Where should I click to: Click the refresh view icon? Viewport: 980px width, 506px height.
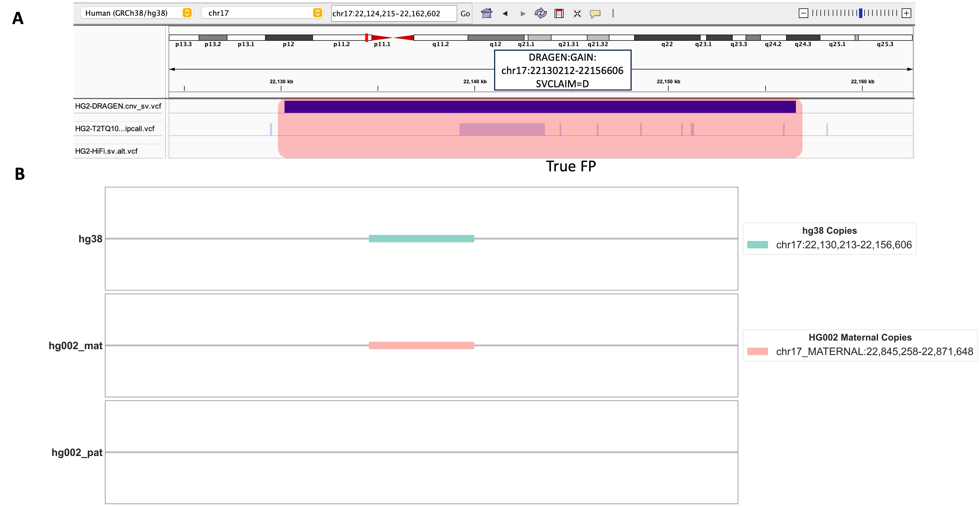tap(541, 13)
